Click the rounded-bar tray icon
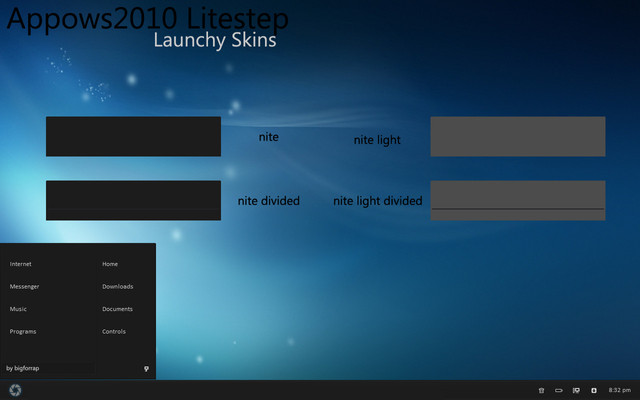 pos(558,391)
